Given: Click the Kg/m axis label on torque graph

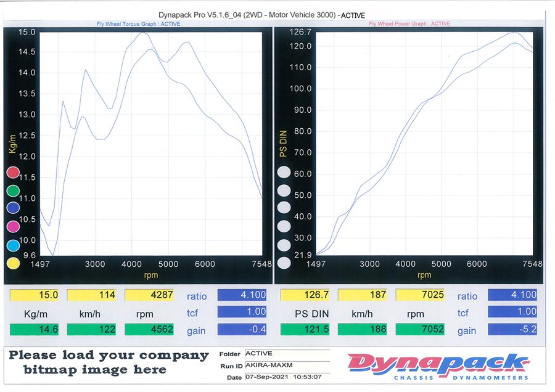Looking at the screenshot, I should coord(12,144).
